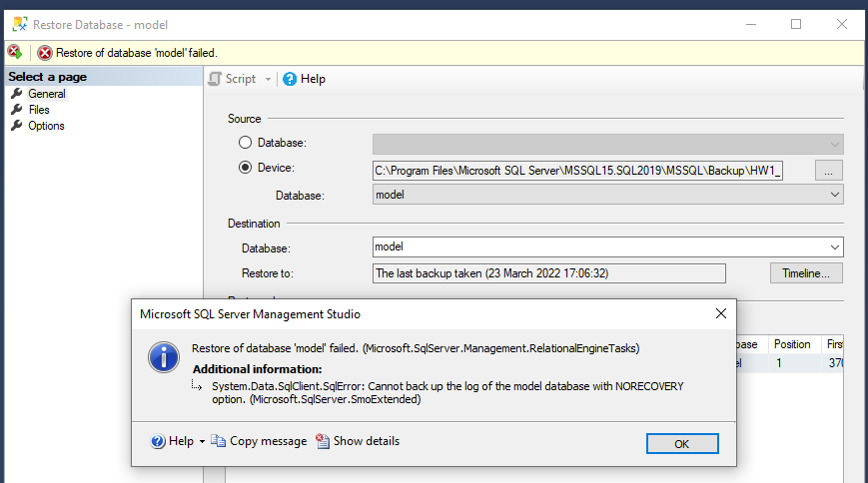The image size is (868, 483).
Task: Switch to the Options page
Action: point(47,126)
